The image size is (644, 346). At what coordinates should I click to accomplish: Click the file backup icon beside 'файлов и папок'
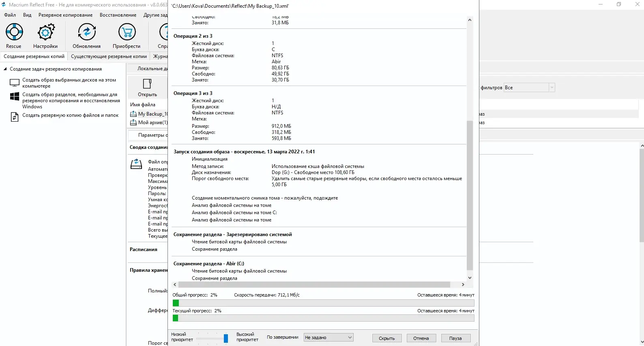pos(15,117)
